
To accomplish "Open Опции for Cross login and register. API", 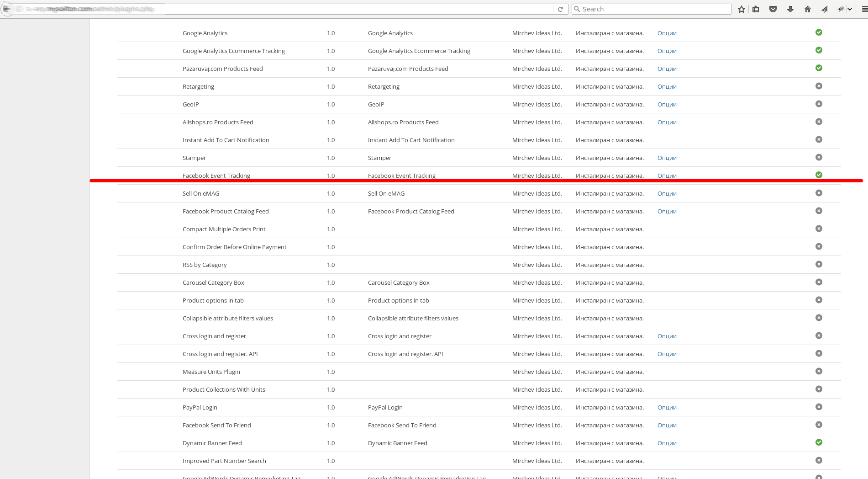I will click(x=667, y=354).
